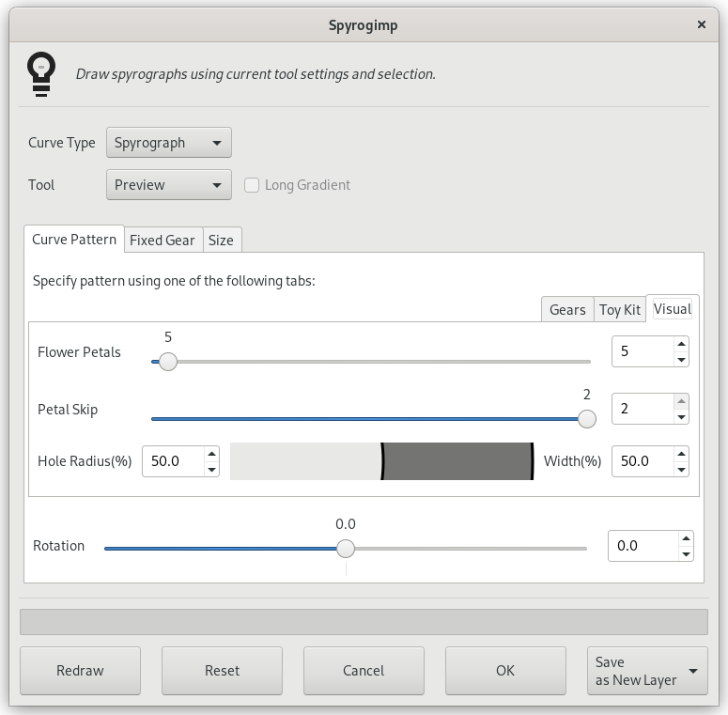The width and height of the screenshot is (728, 715).
Task: Switch to the Size tab
Action: coord(221,241)
